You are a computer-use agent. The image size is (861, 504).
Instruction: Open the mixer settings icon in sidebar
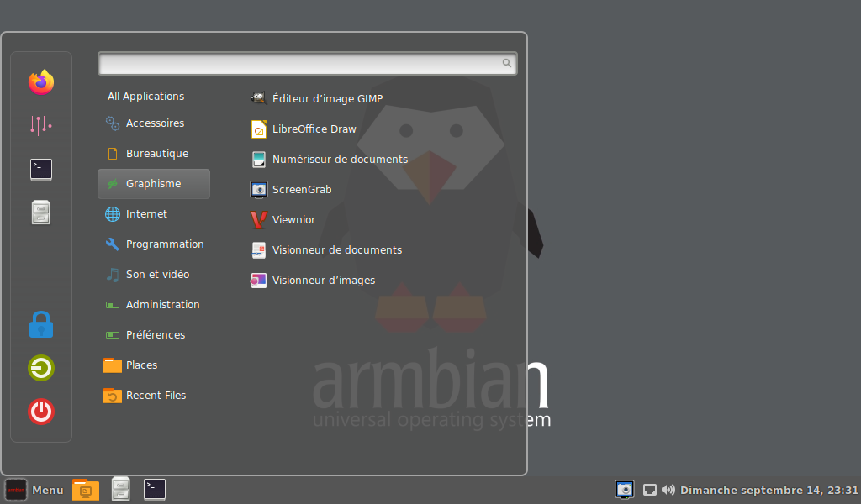click(x=41, y=126)
